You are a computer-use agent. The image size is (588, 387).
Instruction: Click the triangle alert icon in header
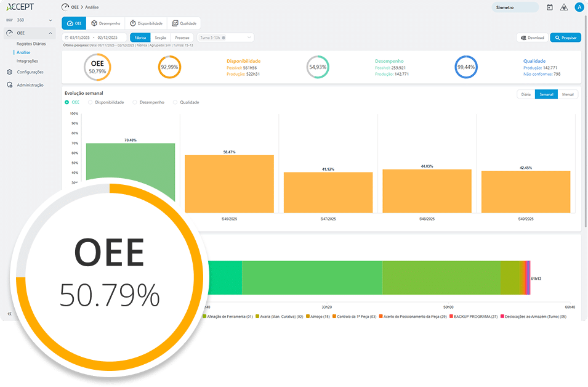click(563, 7)
